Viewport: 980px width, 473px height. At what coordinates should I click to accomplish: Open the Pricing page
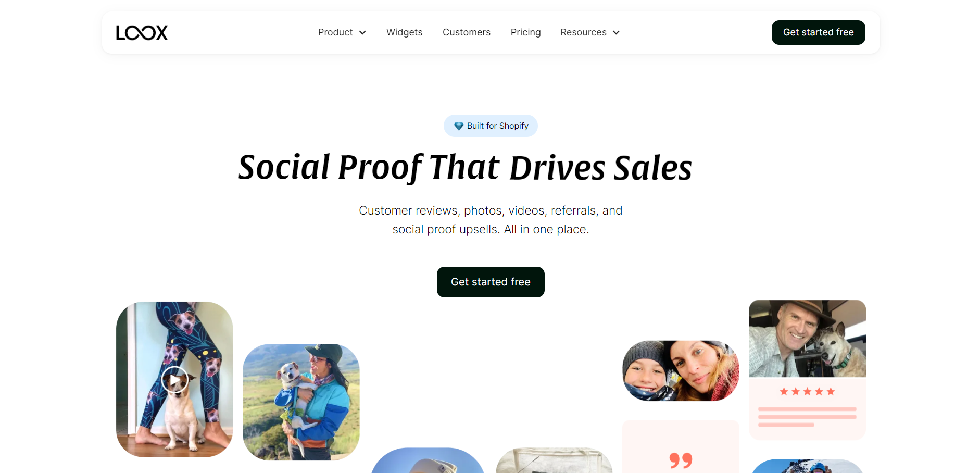click(525, 32)
